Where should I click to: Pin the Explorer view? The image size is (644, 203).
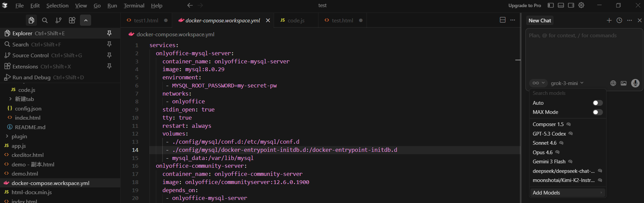pyautogui.click(x=109, y=33)
